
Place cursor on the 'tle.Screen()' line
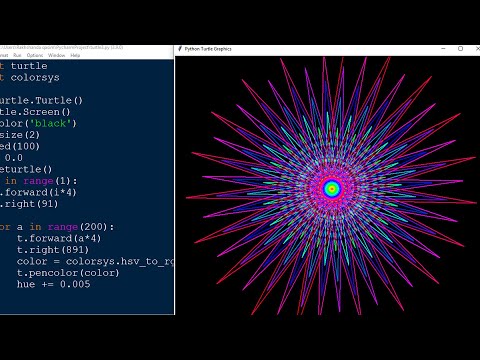[35, 112]
